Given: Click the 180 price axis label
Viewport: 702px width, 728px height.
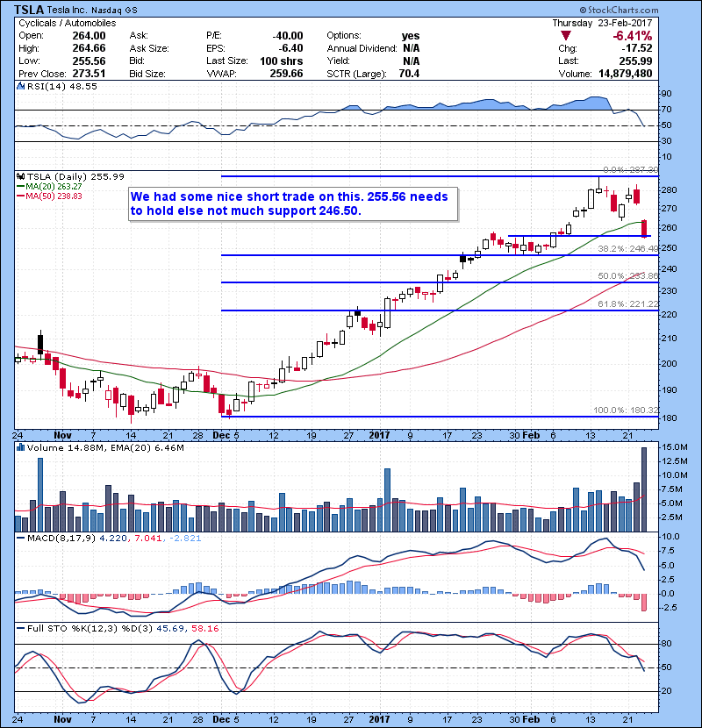Looking at the screenshot, I should (x=669, y=418).
